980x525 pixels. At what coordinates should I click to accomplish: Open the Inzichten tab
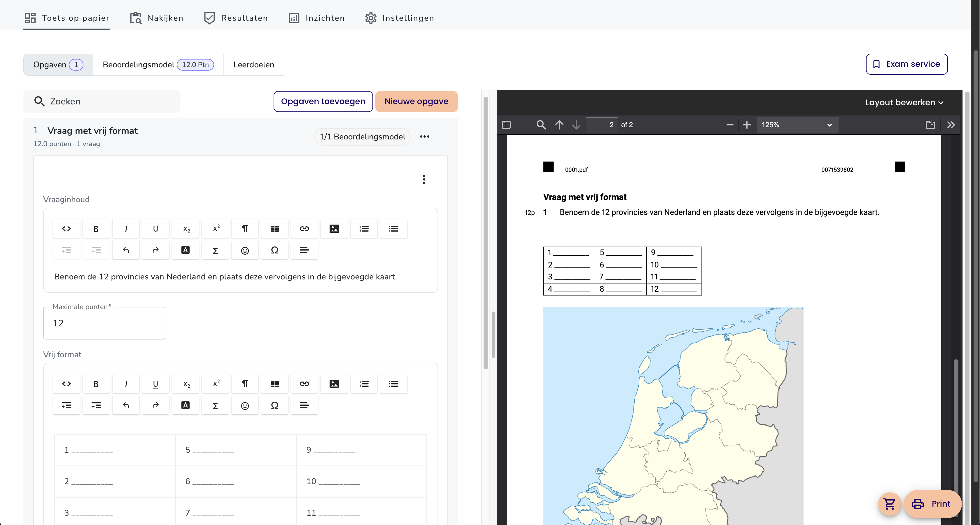(x=316, y=18)
